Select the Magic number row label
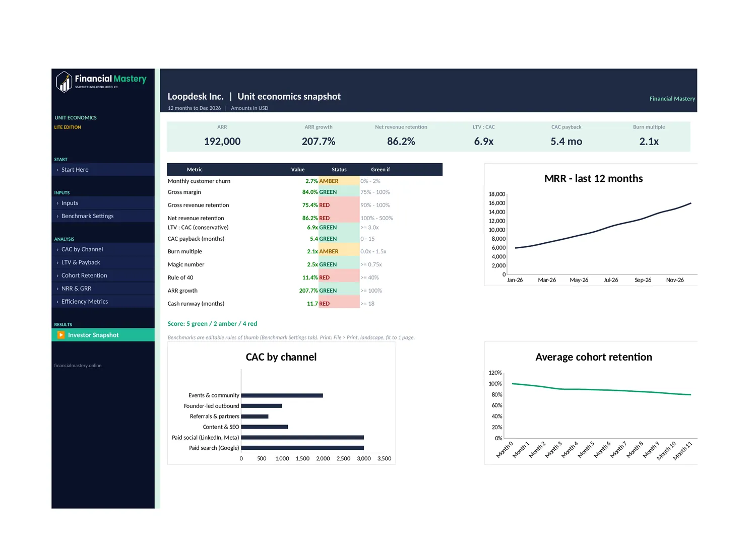756x554 pixels. coord(186,265)
